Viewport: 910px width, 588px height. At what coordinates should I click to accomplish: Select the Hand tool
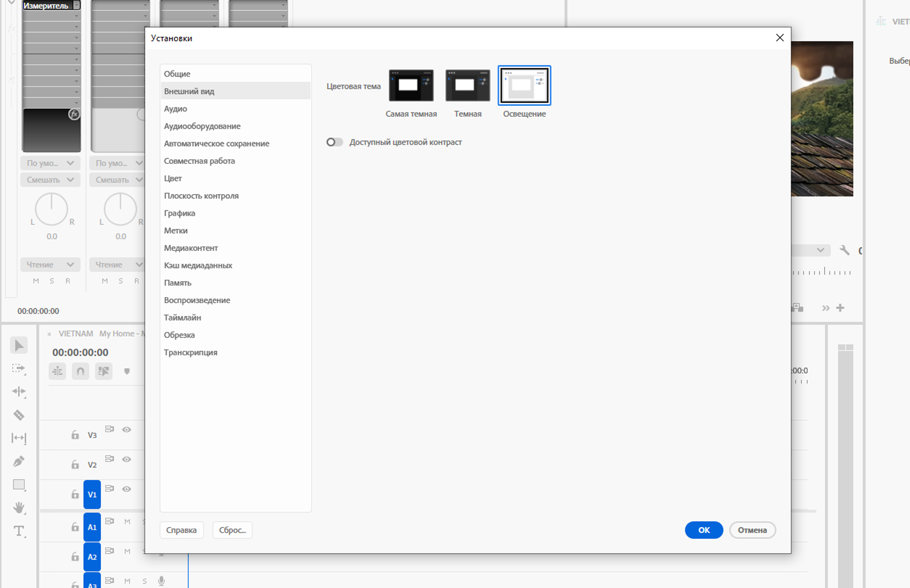pos(19,507)
